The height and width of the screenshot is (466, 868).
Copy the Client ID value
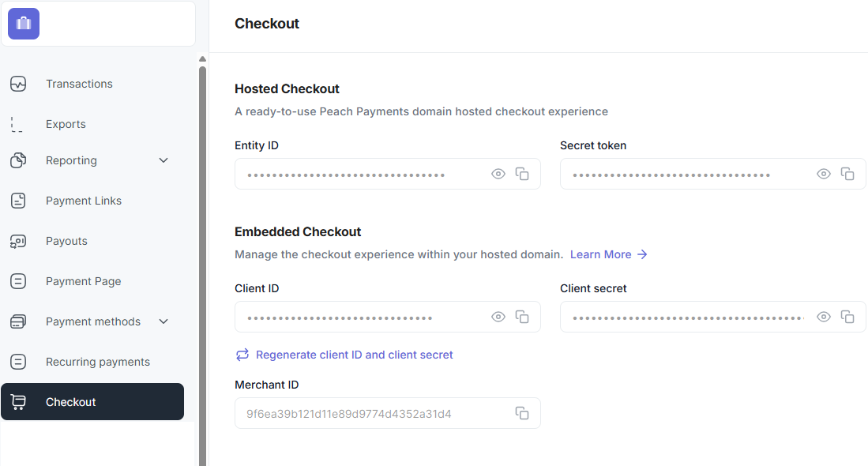522,317
